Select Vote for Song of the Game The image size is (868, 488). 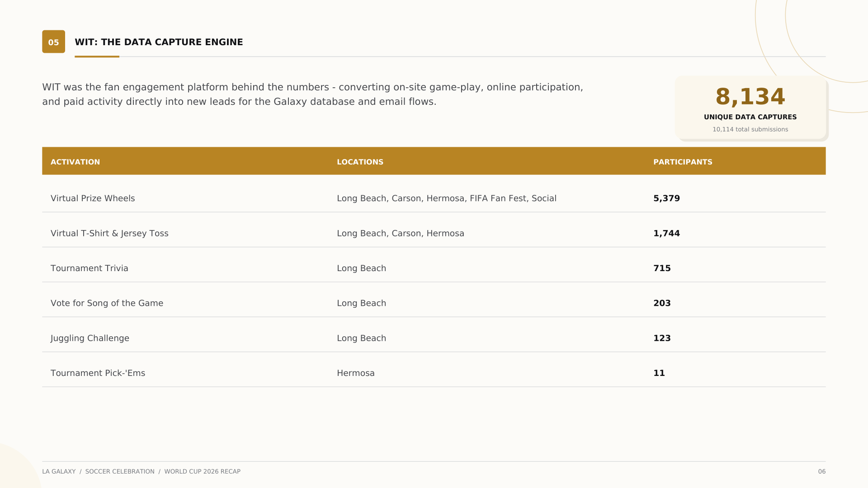[x=107, y=303]
